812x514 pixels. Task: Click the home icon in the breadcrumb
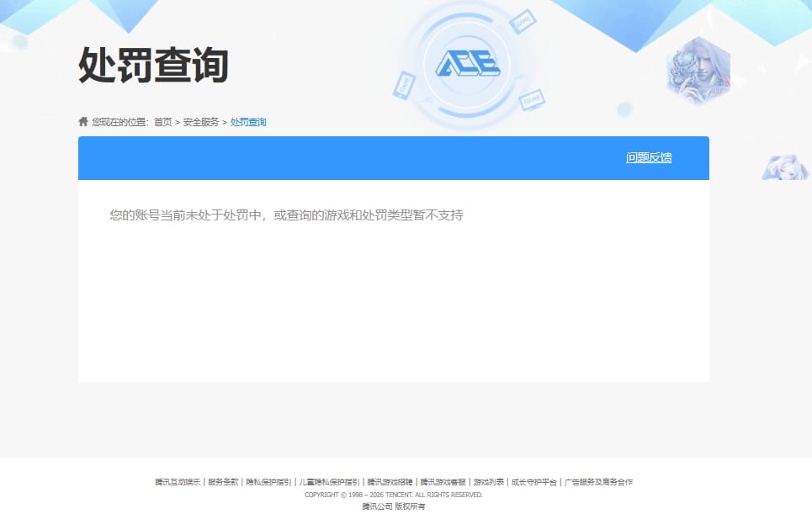83,121
